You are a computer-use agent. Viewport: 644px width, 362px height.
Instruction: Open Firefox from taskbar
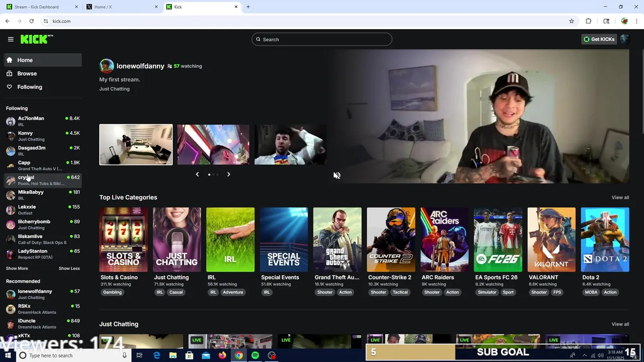[x=222, y=355]
